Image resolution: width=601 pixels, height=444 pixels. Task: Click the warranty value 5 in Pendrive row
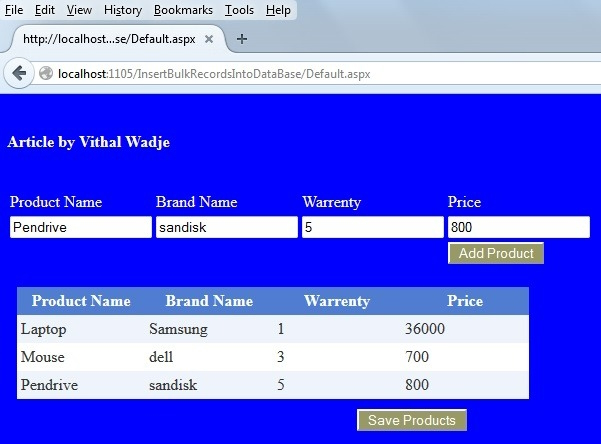tap(281, 385)
